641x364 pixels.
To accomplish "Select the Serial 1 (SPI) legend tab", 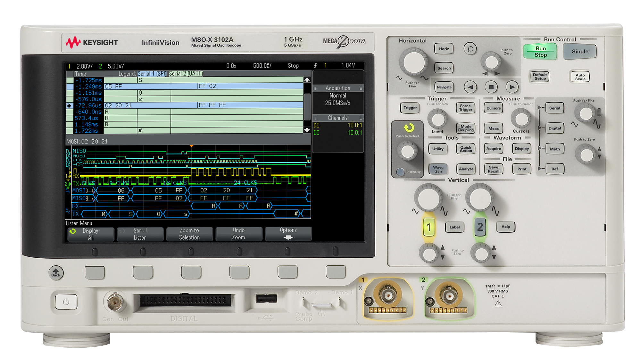I will pyautogui.click(x=152, y=73).
